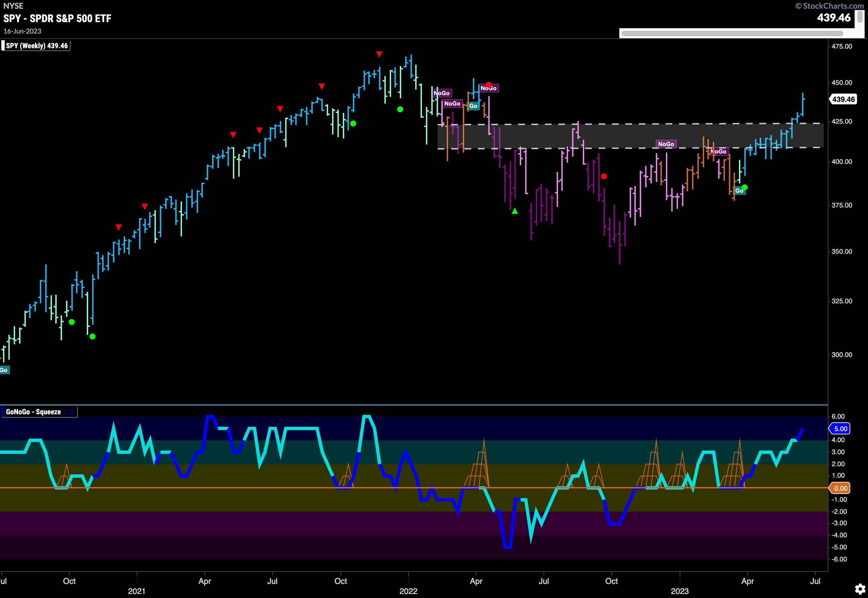Click the red dot on the April 2022 NoGo label
This screenshot has width=868, height=598.
coord(489,85)
